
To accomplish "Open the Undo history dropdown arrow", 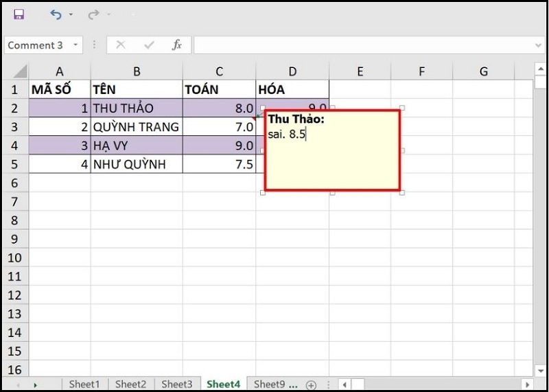I will (71, 15).
